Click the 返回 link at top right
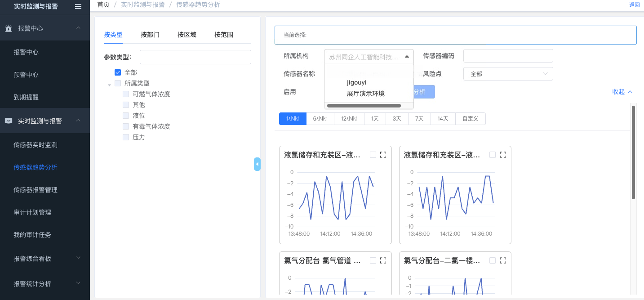This screenshot has width=644, height=300. (x=634, y=5)
